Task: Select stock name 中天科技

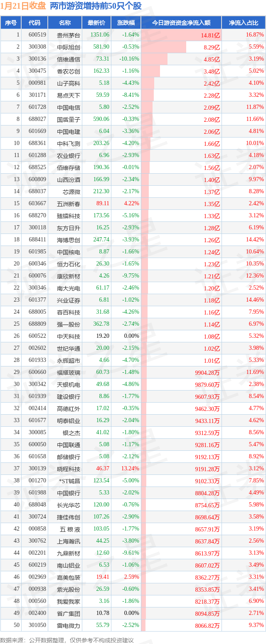Action: pos(69,336)
